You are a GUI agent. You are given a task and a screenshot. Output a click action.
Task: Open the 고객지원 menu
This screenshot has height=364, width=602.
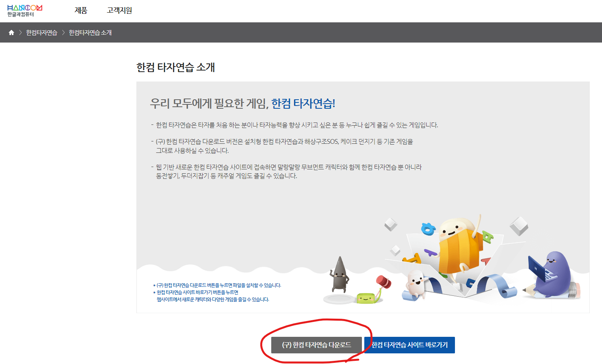[119, 11]
